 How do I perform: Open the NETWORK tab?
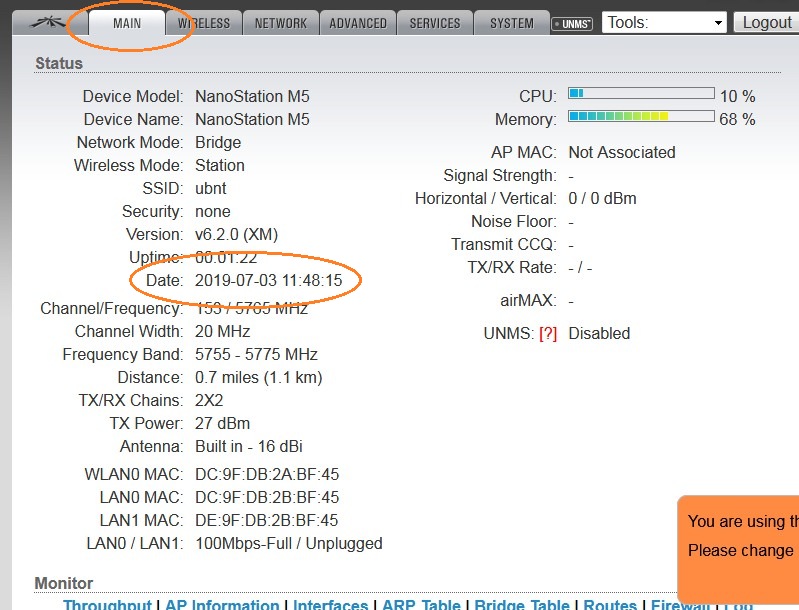coord(281,23)
